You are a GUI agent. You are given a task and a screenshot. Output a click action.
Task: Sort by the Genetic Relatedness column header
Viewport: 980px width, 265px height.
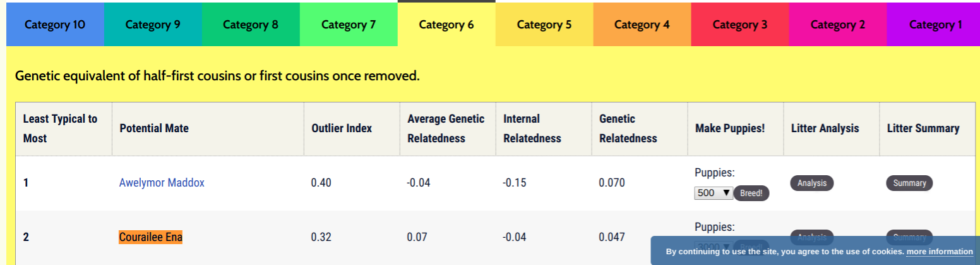(x=628, y=128)
